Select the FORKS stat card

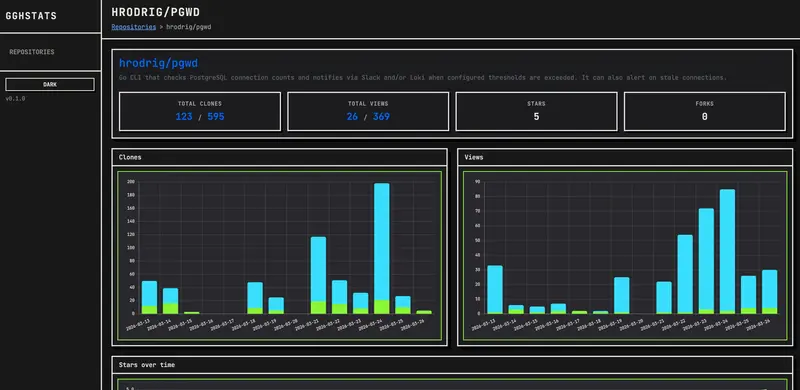pyautogui.click(x=705, y=111)
